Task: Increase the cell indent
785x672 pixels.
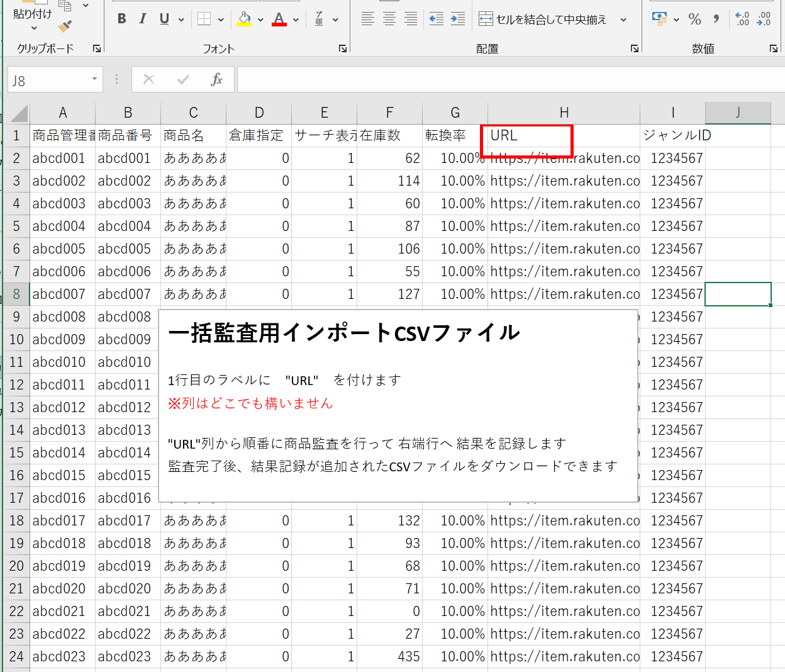Action: pyautogui.click(x=458, y=19)
